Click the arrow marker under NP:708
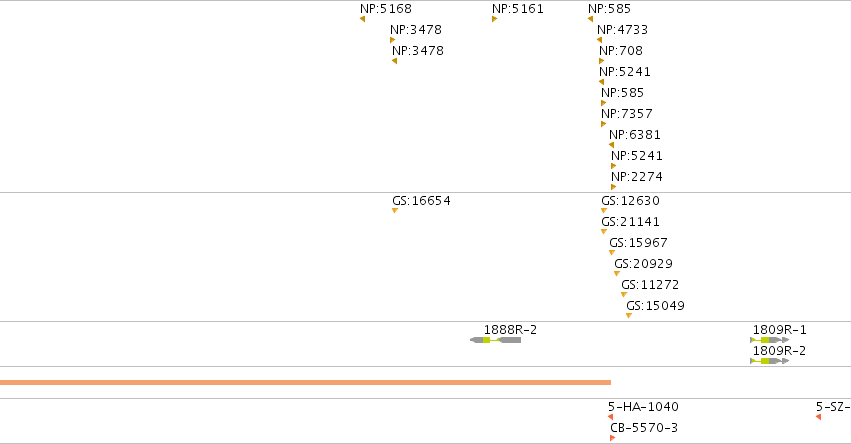 coord(601,61)
